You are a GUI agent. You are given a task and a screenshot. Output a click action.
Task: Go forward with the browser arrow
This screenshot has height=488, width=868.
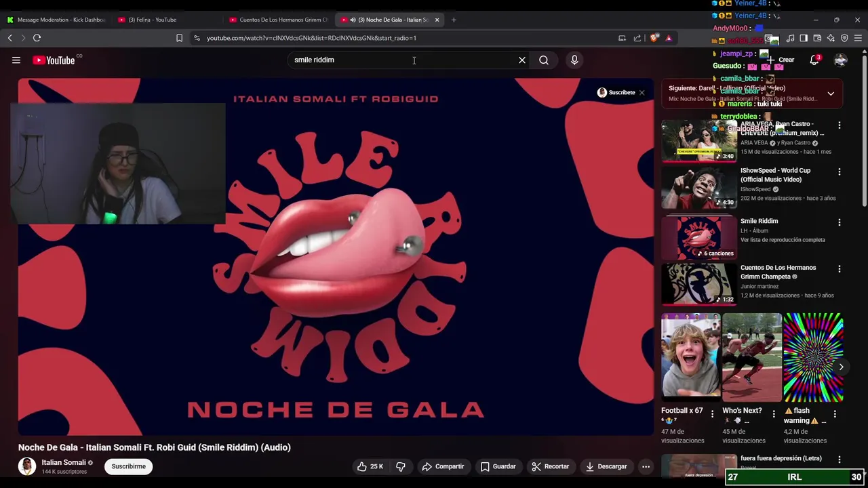click(x=22, y=38)
